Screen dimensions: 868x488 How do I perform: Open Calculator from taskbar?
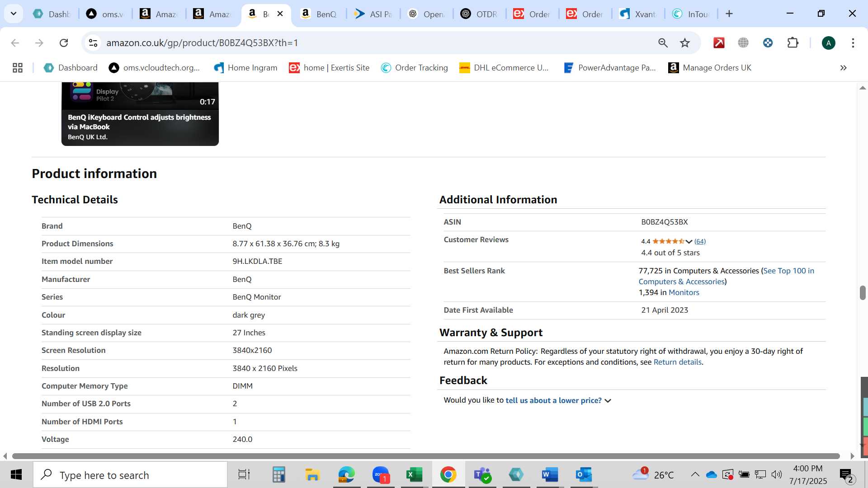(278, 475)
